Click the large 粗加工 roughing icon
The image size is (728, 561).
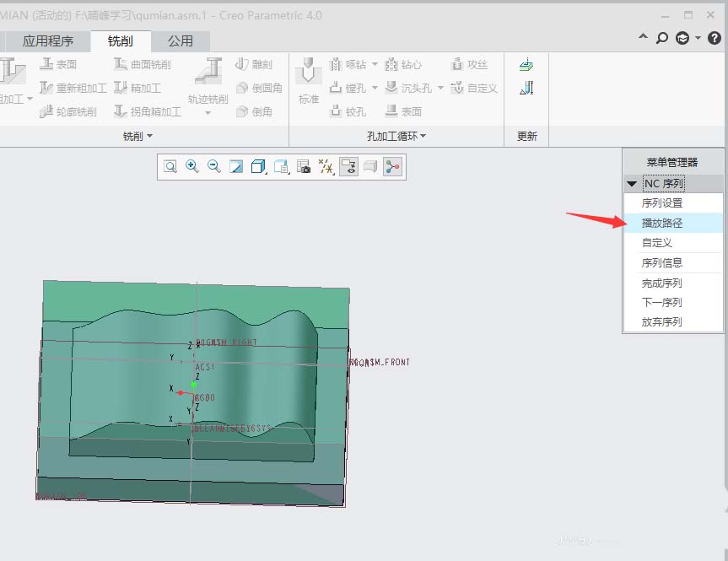tap(13, 72)
